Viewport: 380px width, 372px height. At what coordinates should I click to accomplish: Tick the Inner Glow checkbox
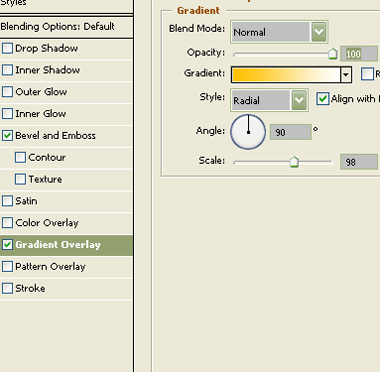pos(7,114)
